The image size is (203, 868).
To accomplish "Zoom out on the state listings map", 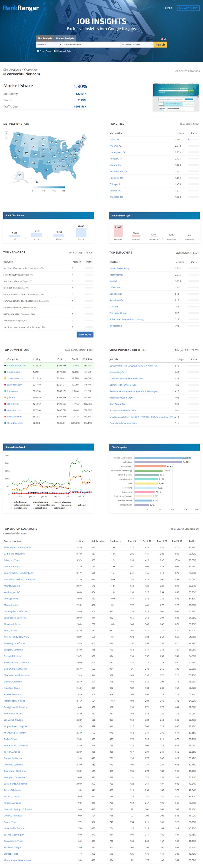I will point(6,138).
